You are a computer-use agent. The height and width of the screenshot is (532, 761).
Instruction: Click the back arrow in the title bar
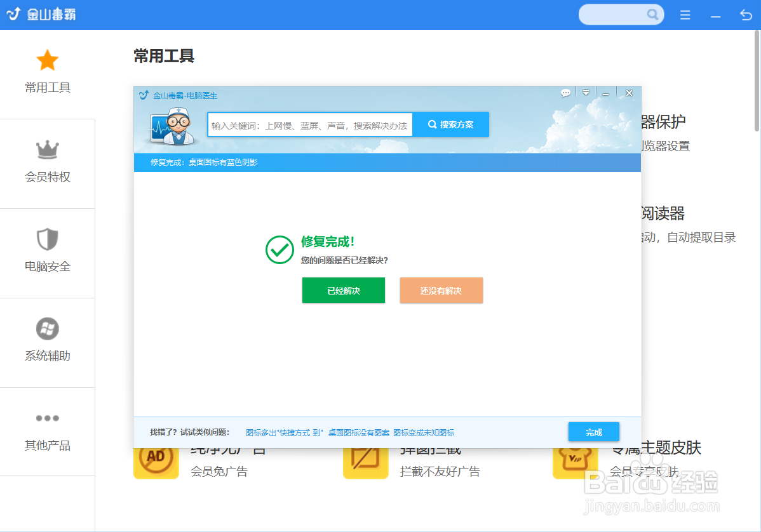[x=746, y=14]
